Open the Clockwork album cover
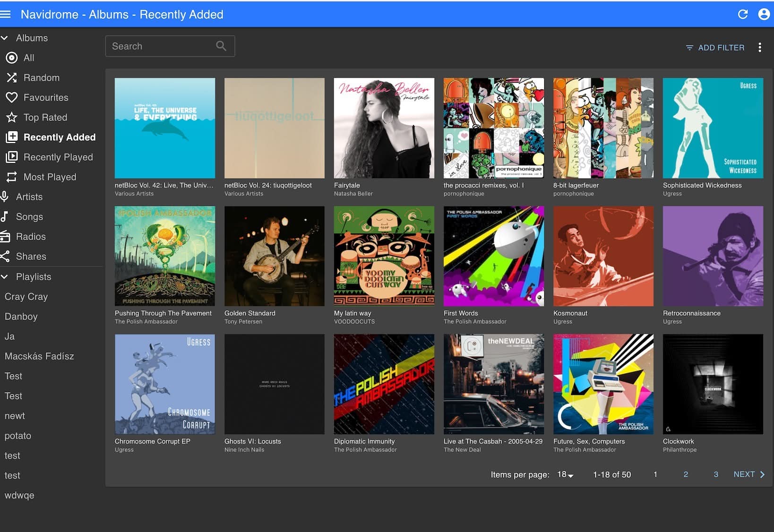 (x=713, y=384)
